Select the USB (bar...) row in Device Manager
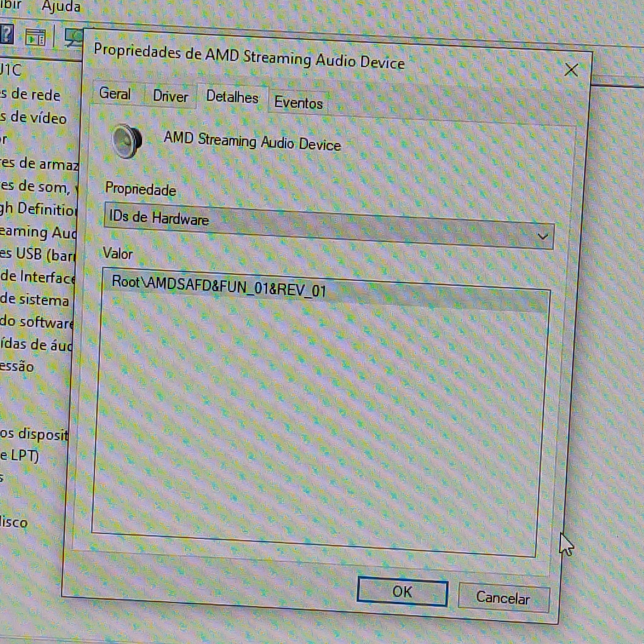 37,255
